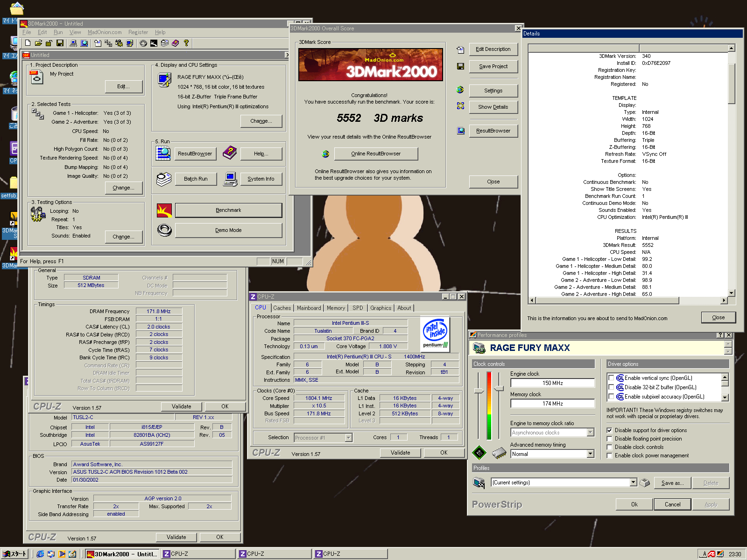Check Disable 32-bit Z buffer (OpenGL)

[x=611, y=387]
